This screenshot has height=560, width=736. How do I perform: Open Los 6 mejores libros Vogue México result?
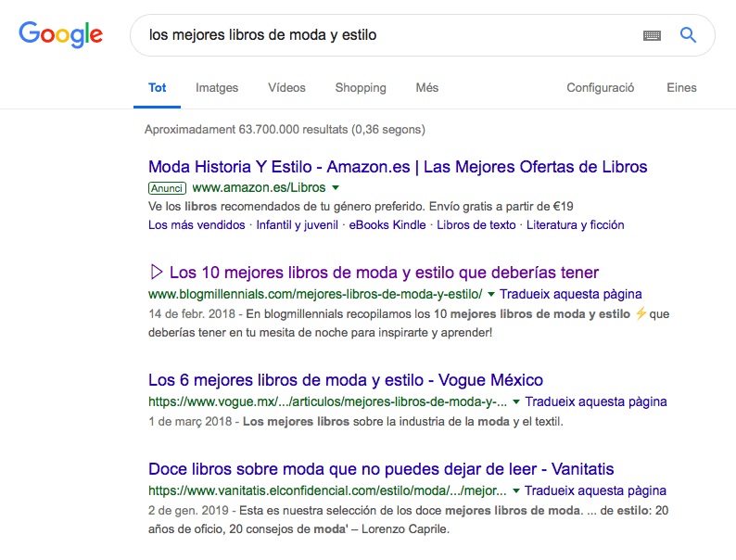(346, 380)
